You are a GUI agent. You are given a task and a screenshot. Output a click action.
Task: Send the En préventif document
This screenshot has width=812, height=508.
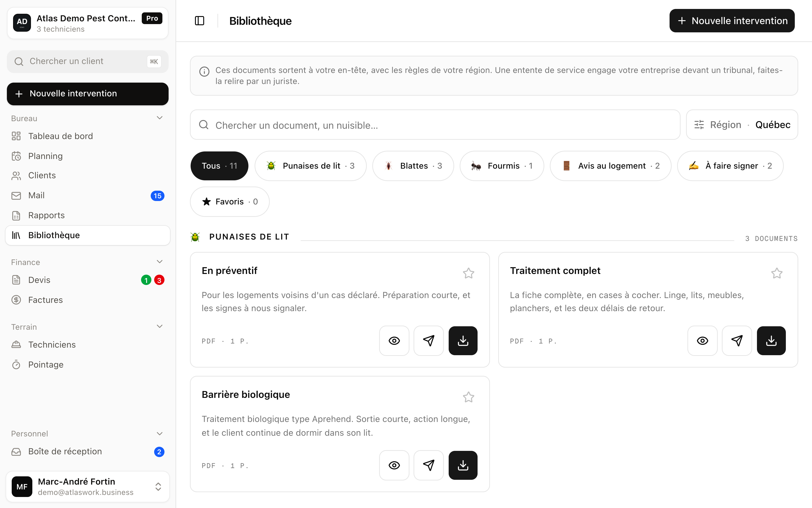coord(428,341)
